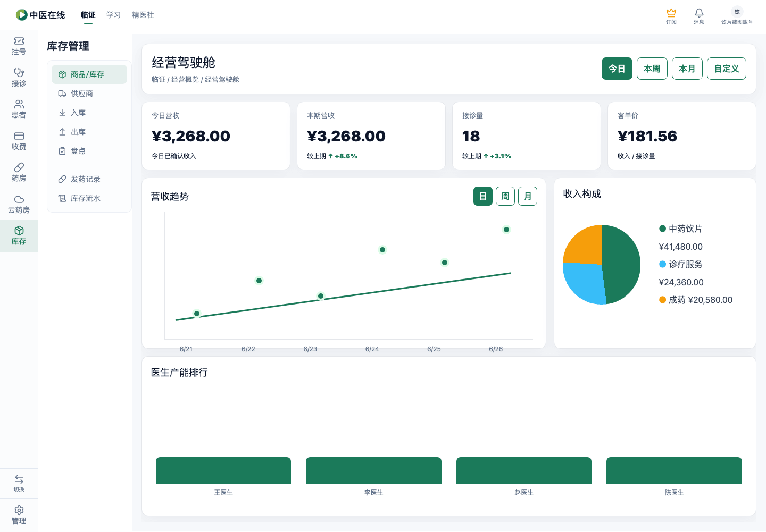Set trend chart to 日 view
This screenshot has height=532, width=766.
[483, 196]
